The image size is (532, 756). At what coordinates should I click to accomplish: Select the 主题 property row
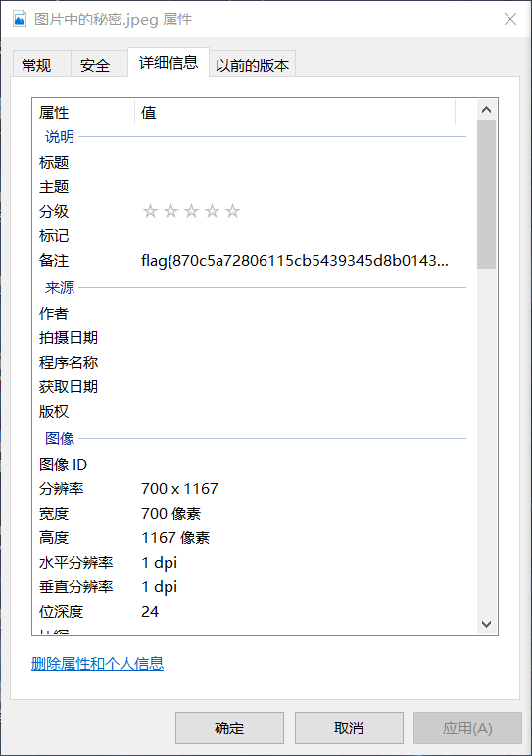click(250, 186)
